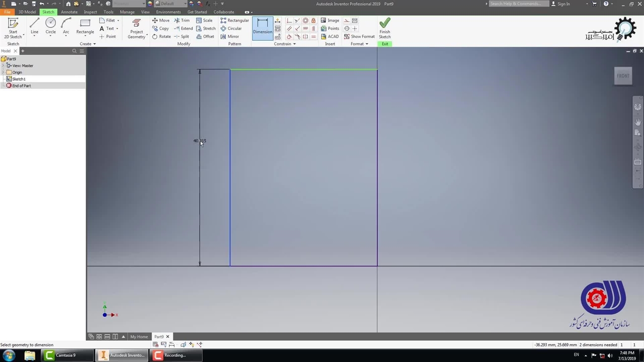Pick the Rectangle sketch tool
This screenshot has width=644, height=362.
click(85, 26)
